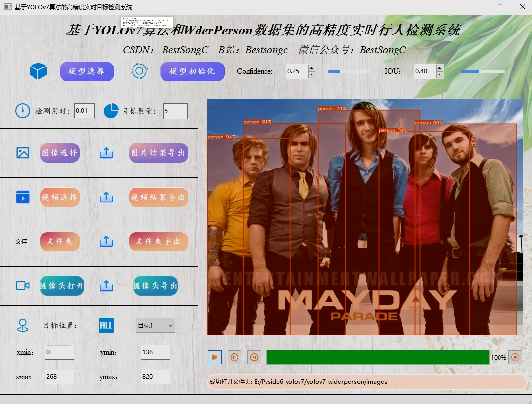This screenshot has height=404, width=532.
Task: Click upload icon beside 文件夹导出
Action: 106,241
